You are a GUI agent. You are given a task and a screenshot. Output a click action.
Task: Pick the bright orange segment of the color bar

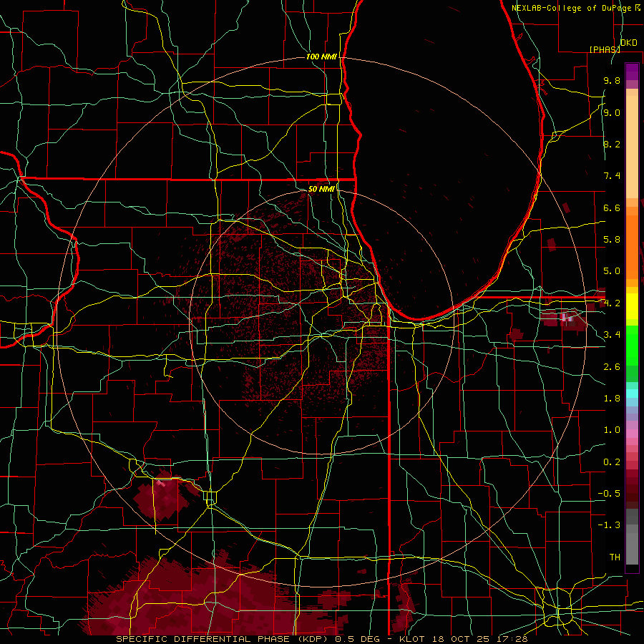coord(632,248)
